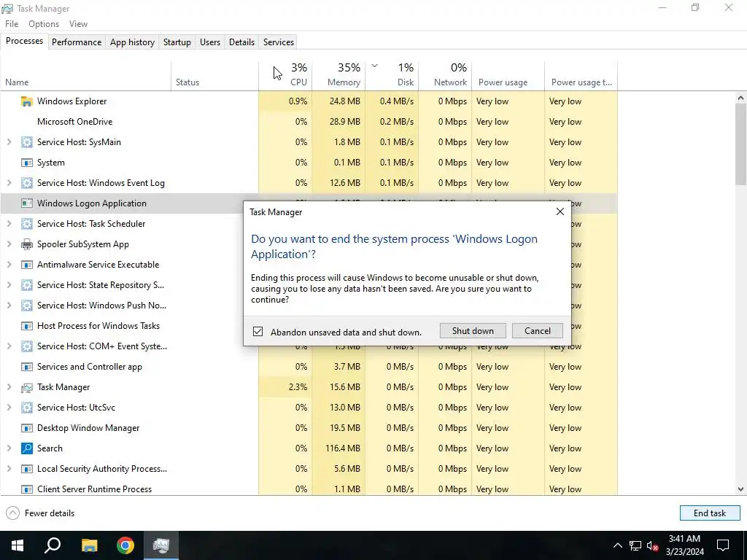Viewport: 747px width, 560px height.
Task: Open the Windows Start menu
Action: click(18, 545)
